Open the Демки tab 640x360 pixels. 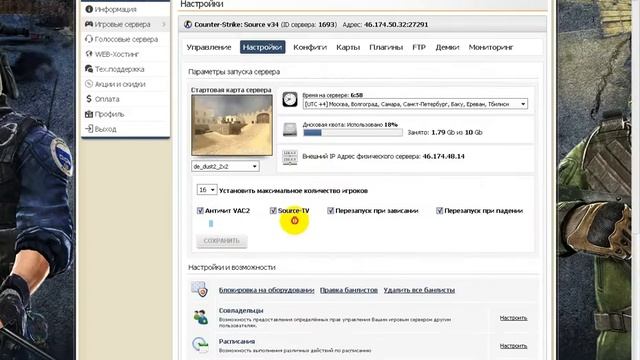[447, 47]
